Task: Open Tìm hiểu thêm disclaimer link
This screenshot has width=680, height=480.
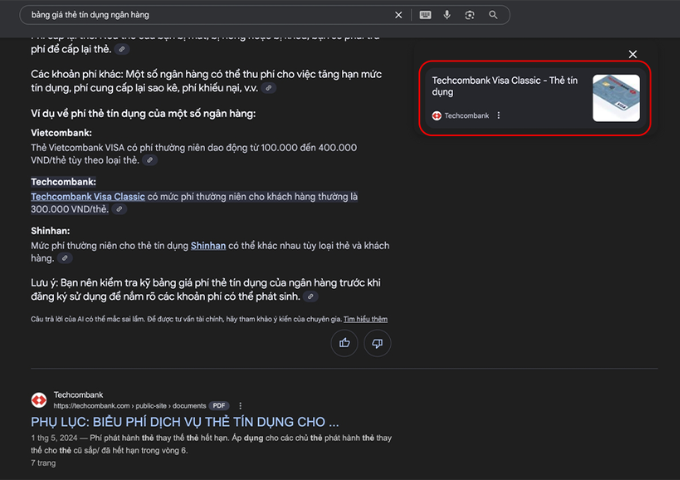Action: 366,319
